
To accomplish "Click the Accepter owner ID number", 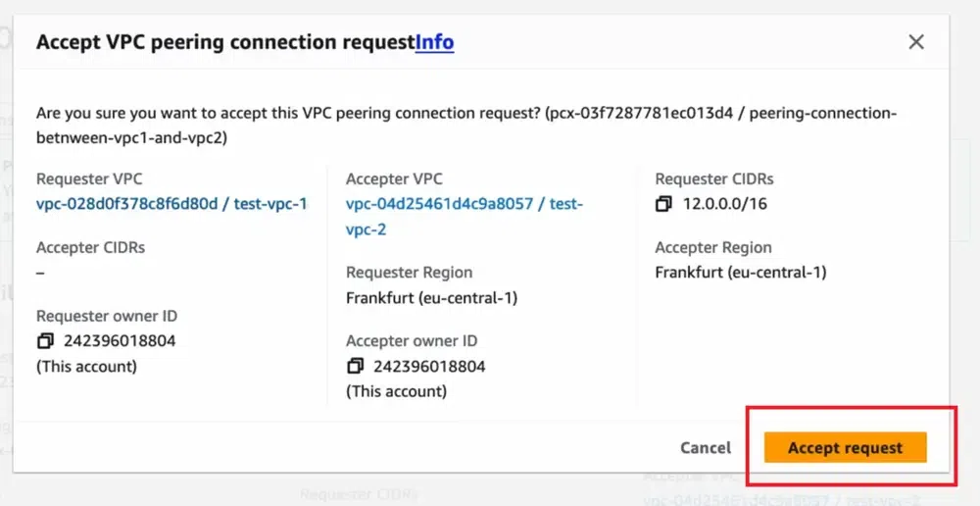I will (429, 366).
